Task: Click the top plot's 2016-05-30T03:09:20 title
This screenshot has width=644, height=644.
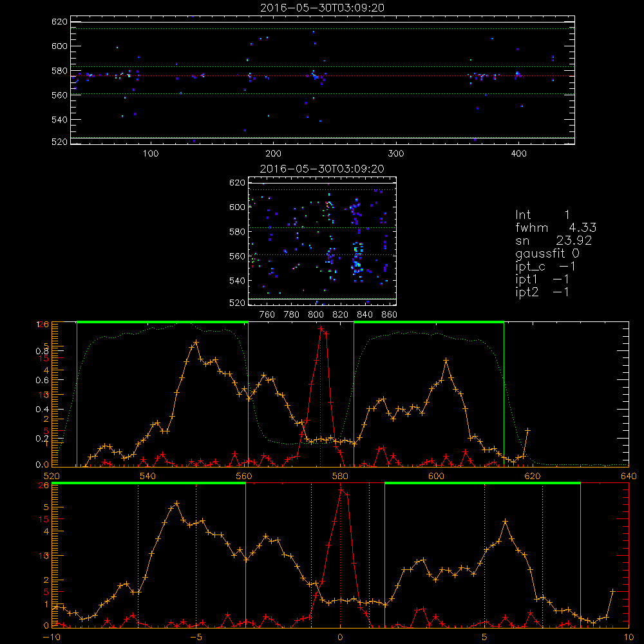Action: click(323, 8)
